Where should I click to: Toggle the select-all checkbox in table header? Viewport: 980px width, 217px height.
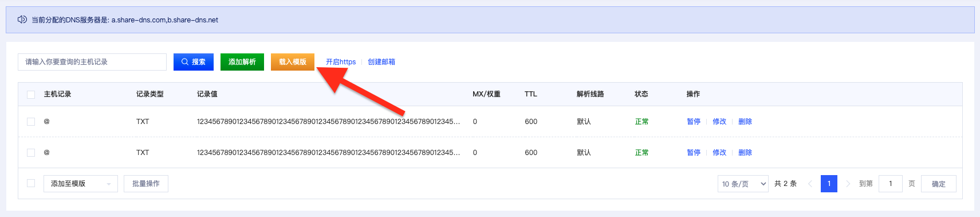coord(31,95)
